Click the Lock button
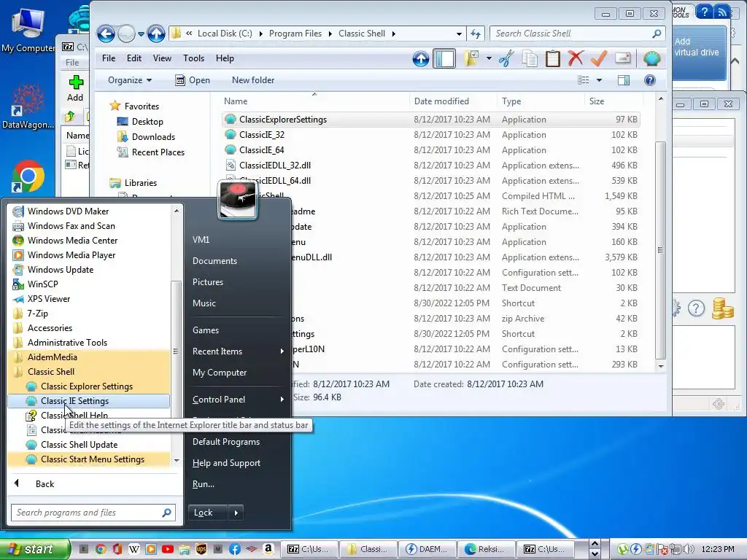This screenshot has height=560, width=747. pos(208,513)
